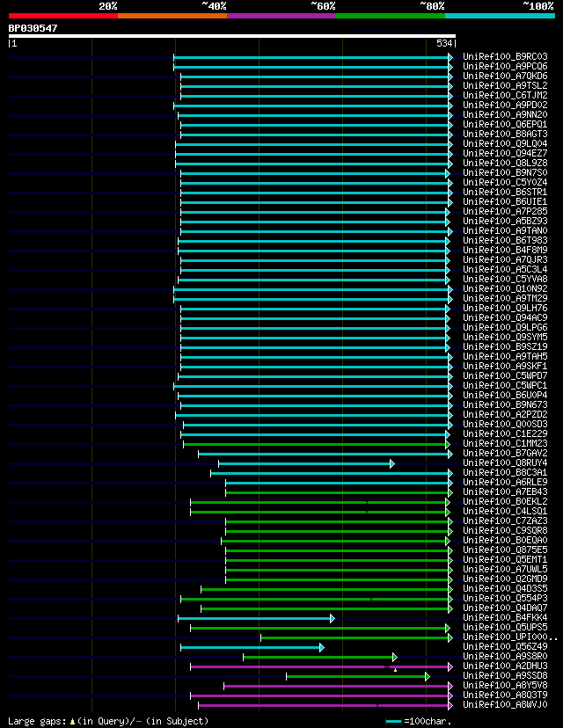Open the UniRef100_Q9LQ04 hit label
The image size is (563, 728).
click(x=505, y=143)
